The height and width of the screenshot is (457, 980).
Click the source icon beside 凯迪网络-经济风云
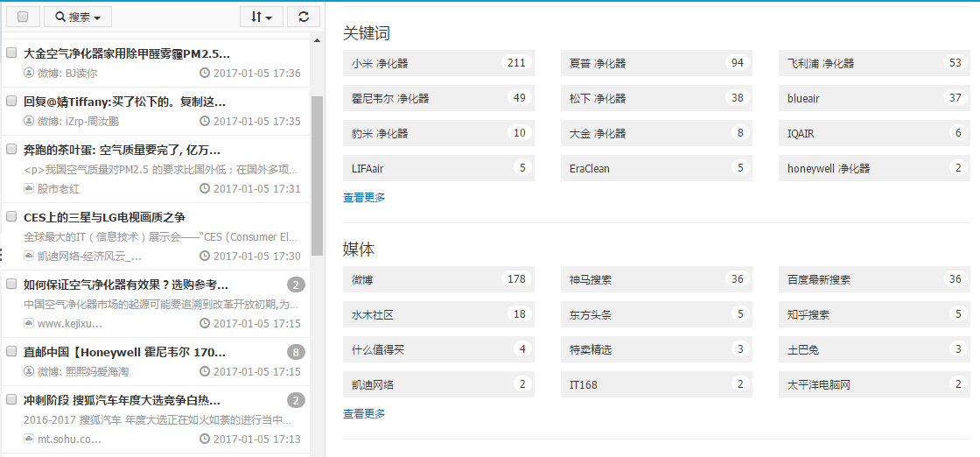pos(29,256)
